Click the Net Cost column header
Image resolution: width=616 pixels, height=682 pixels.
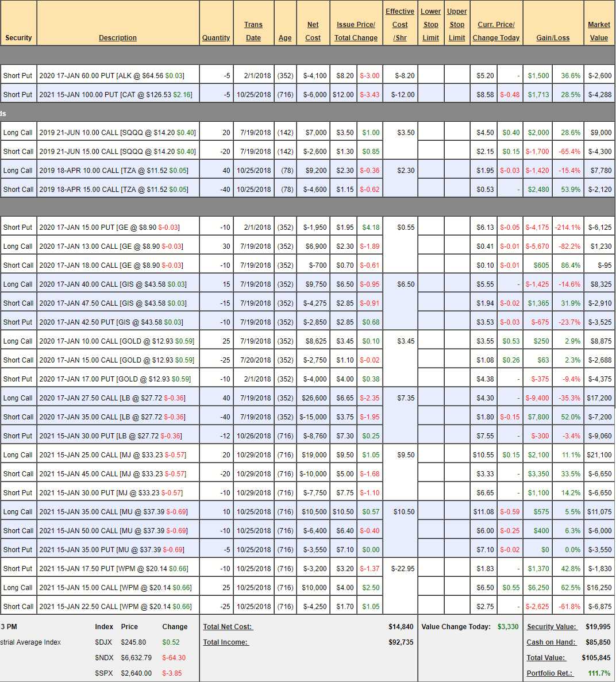pos(313,31)
